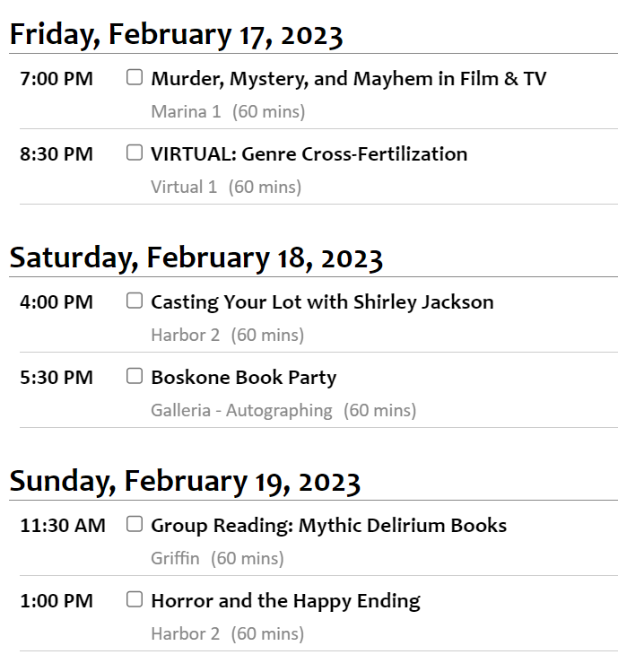Viewport: 618px width, 672px height.
Task: Click Horror and the Happy Ending title
Action: pos(285,601)
